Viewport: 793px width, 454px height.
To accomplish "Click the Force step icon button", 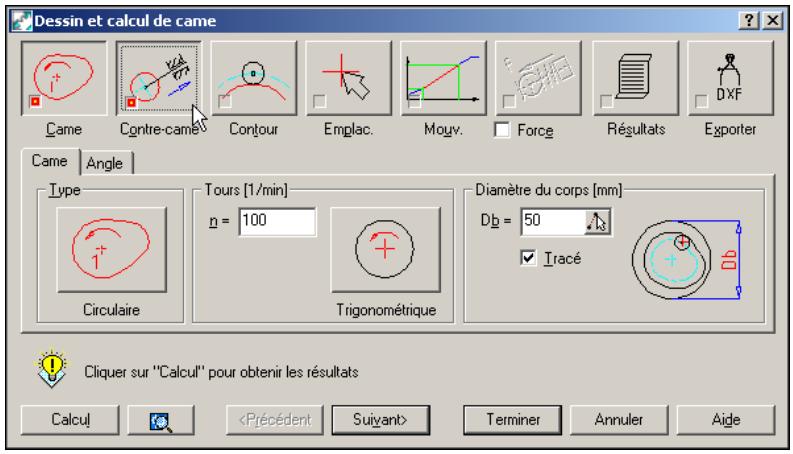I will pos(538,78).
